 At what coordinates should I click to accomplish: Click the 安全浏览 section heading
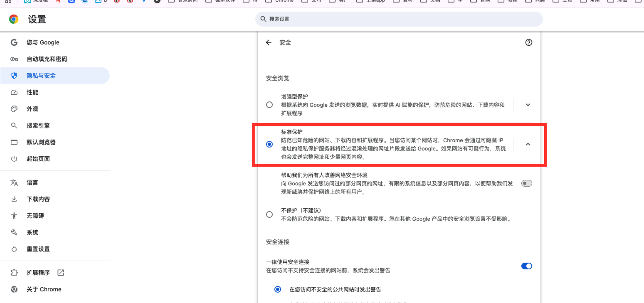tap(278, 78)
